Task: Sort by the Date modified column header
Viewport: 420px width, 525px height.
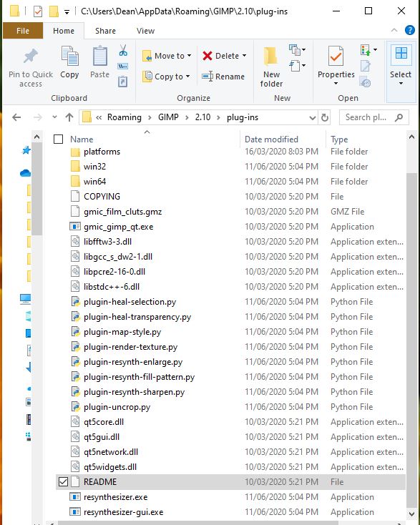Action: point(271,139)
